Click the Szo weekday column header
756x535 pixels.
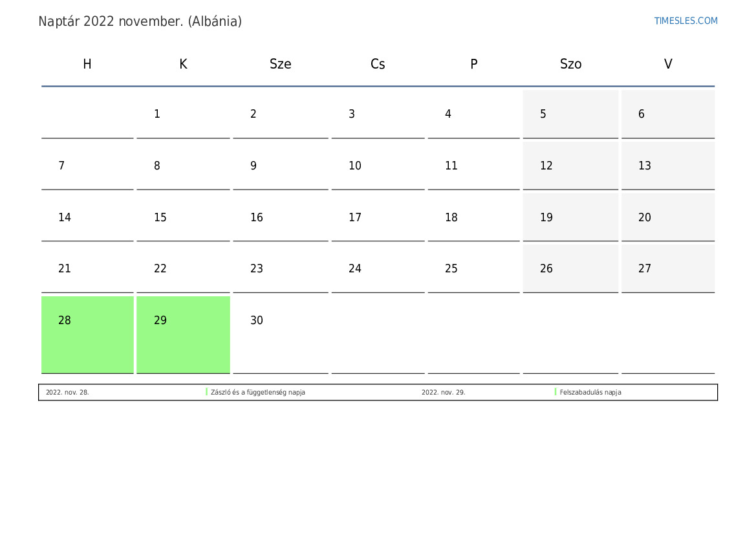click(x=570, y=64)
